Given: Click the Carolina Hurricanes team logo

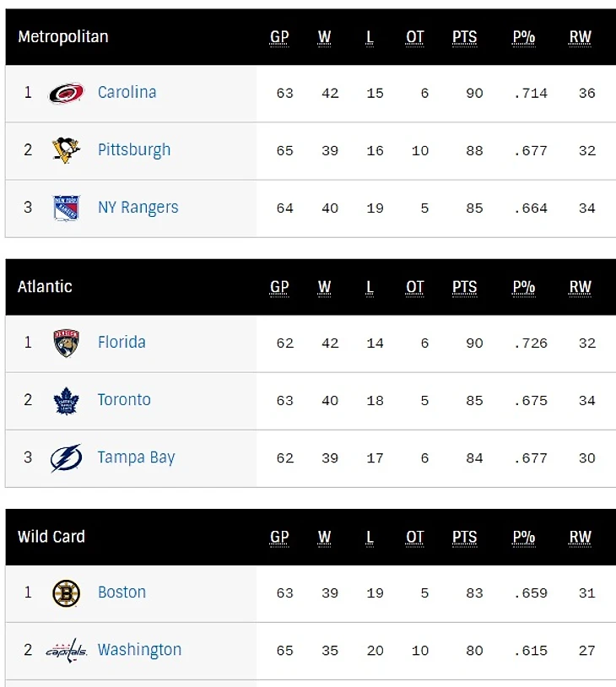Looking at the screenshot, I should (x=66, y=93).
